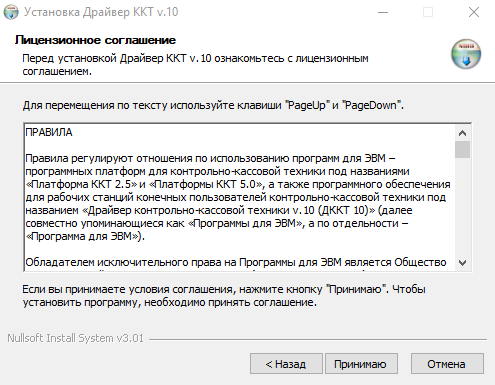Click the license scrollbar down arrow
This screenshot has height=385, width=495.
[x=462, y=263]
